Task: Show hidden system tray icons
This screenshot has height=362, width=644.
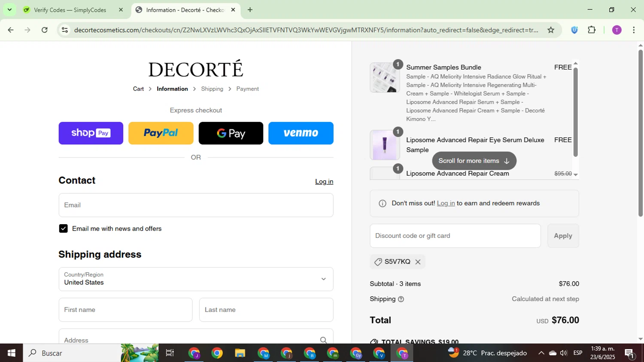Action: click(x=541, y=353)
